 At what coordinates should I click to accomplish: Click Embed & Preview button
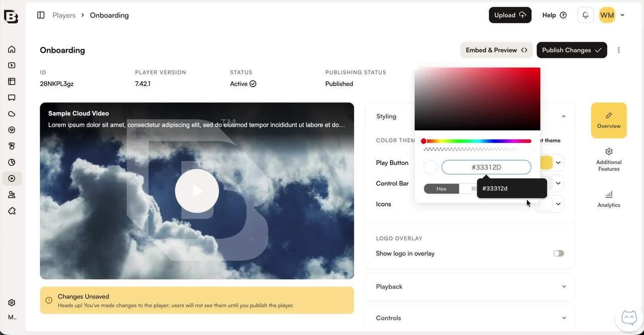click(496, 50)
